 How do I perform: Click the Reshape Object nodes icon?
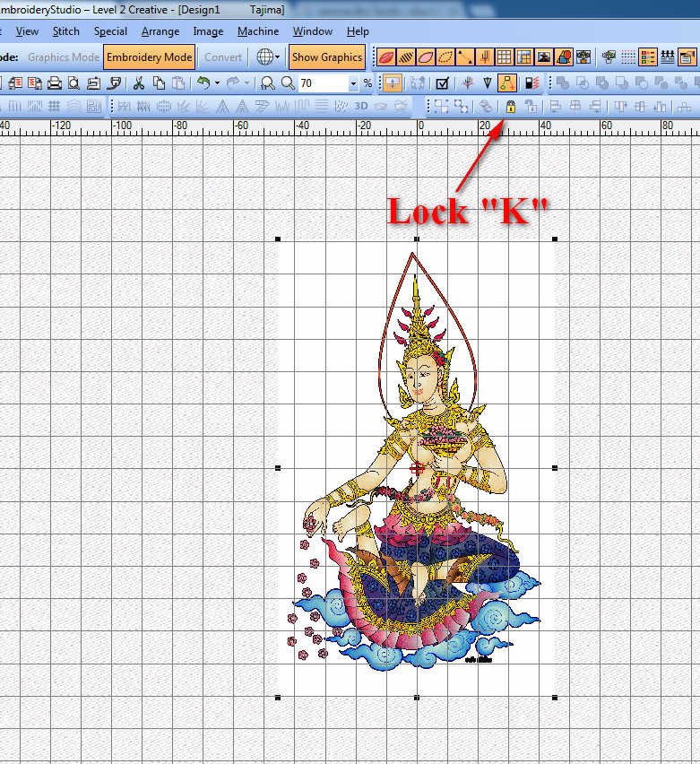pyautogui.click(x=507, y=83)
